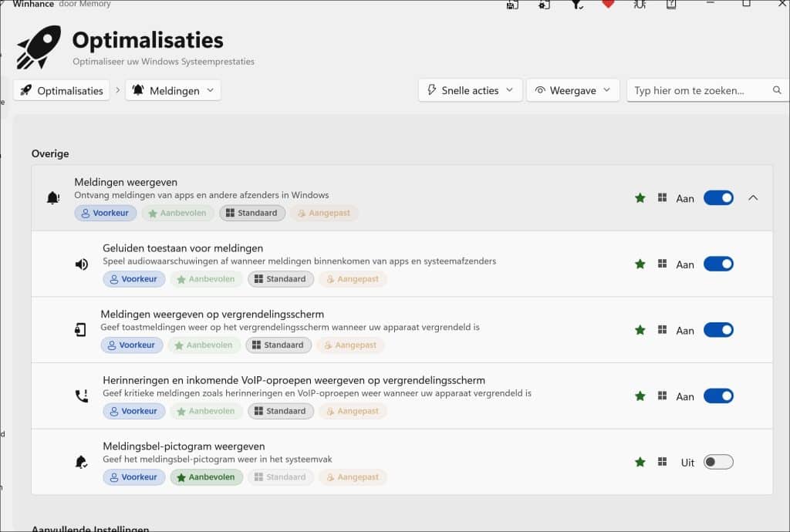Click import configuration gear icon in title bar
The height and width of the screenshot is (532, 790).
tap(544, 5)
